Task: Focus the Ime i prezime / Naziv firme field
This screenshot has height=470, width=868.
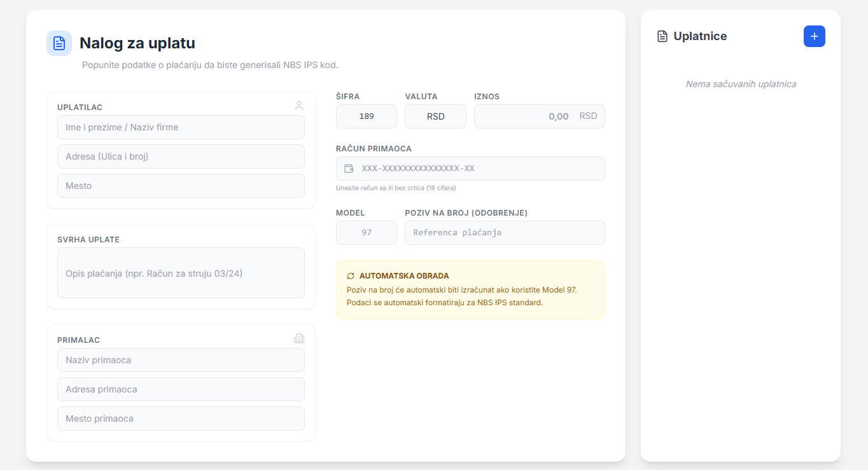Action: click(x=181, y=127)
